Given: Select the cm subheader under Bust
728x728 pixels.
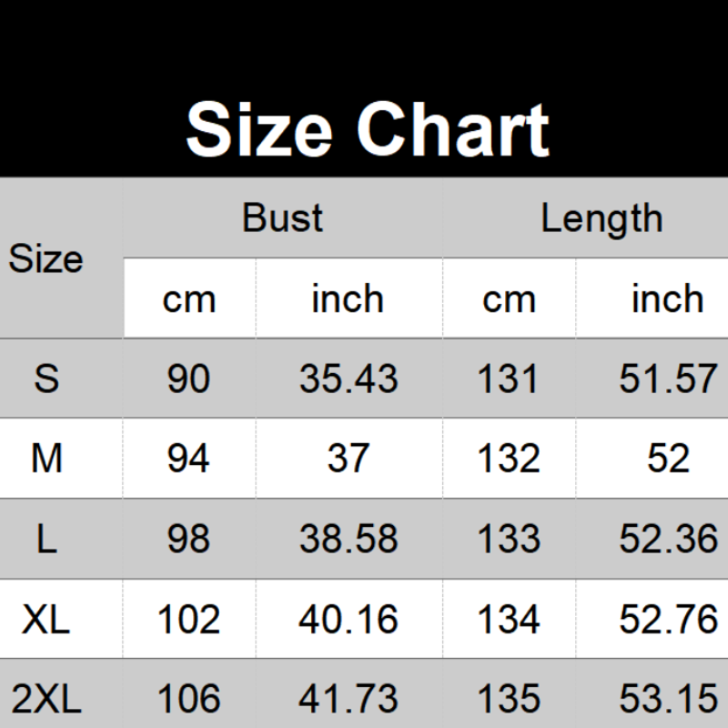Looking at the screenshot, I should 189,299.
